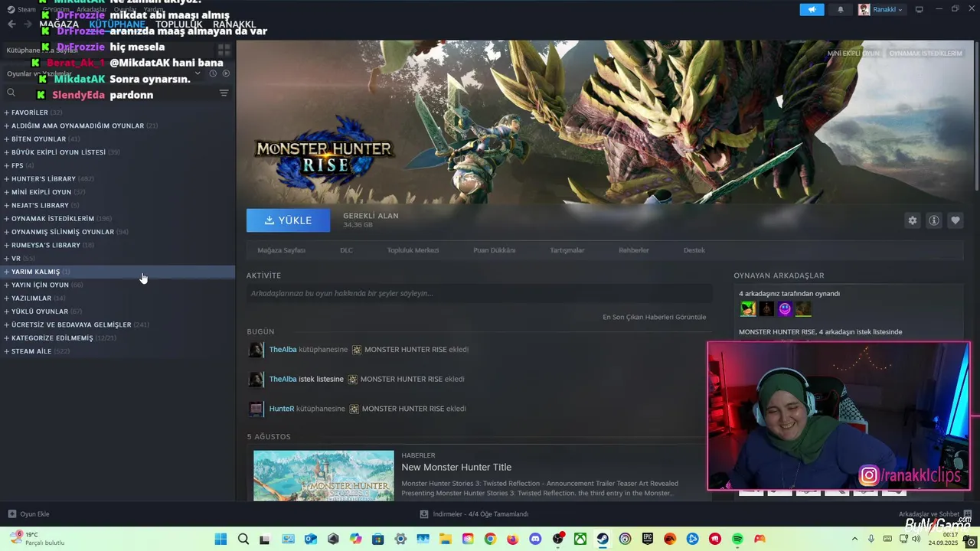The height and width of the screenshot is (551, 980).
Task: Click the purple smiley friend avatar
Action: pos(785,309)
